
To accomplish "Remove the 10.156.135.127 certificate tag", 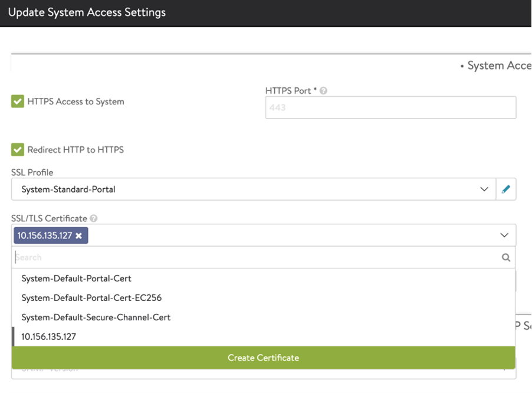I will (79, 235).
